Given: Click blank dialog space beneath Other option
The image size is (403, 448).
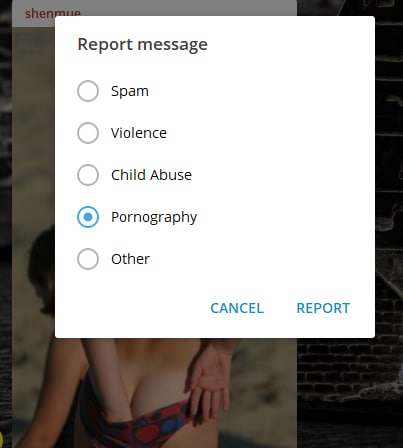Looking at the screenshot, I should coord(215,283).
